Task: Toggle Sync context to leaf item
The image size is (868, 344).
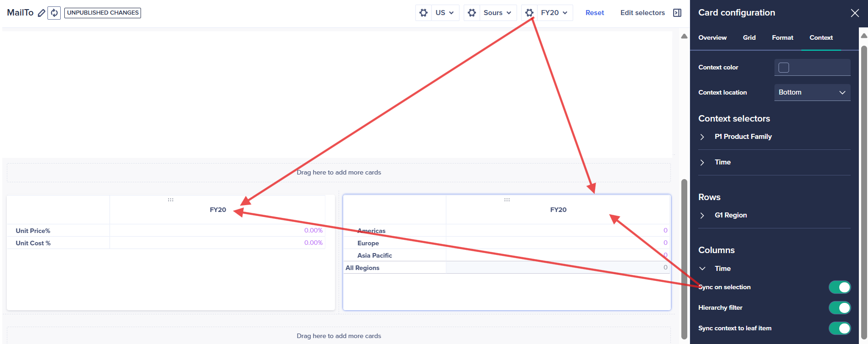Action: [x=840, y=328]
